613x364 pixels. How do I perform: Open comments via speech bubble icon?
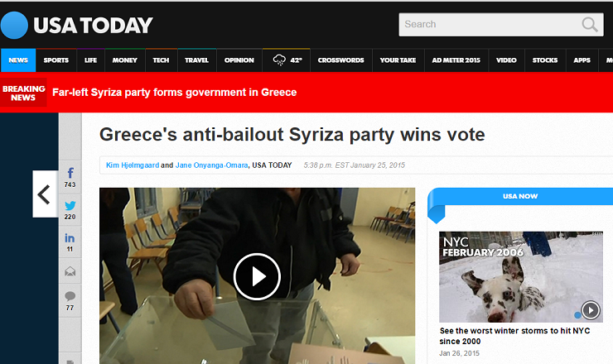[70, 301]
